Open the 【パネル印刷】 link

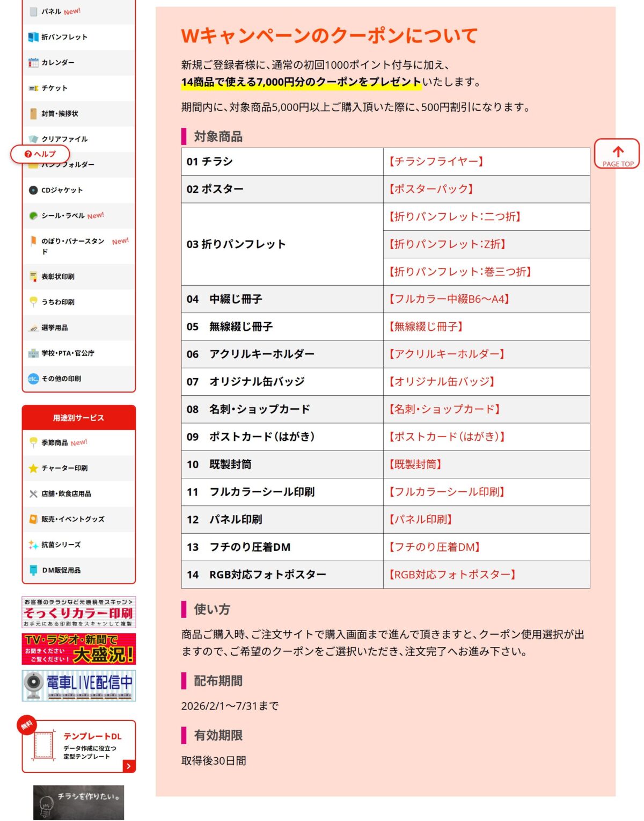(x=421, y=519)
